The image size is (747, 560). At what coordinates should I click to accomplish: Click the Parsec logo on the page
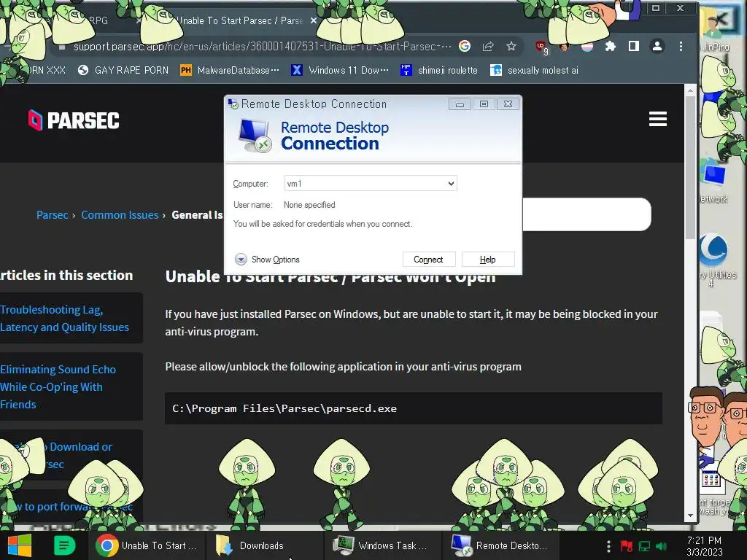[x=74, y=120]
